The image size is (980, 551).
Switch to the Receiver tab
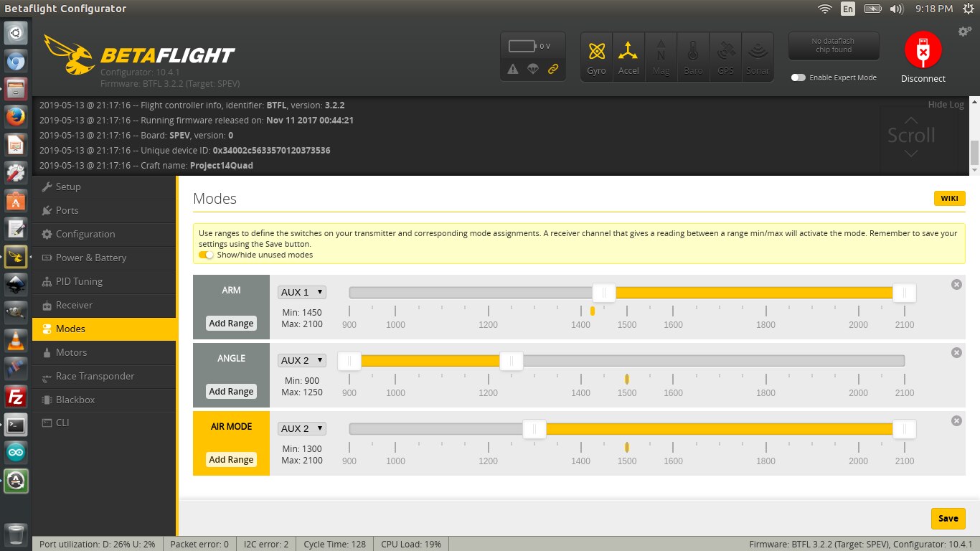coord(104,305)
